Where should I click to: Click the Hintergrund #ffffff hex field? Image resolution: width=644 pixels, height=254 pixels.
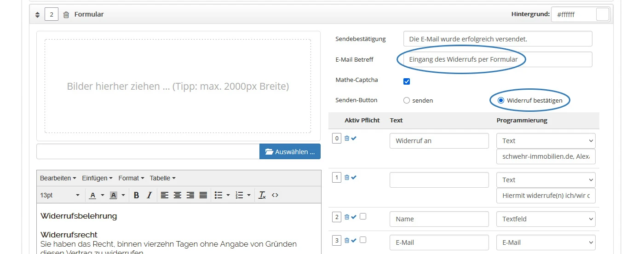pyautogui.click(x=574, y=14)
